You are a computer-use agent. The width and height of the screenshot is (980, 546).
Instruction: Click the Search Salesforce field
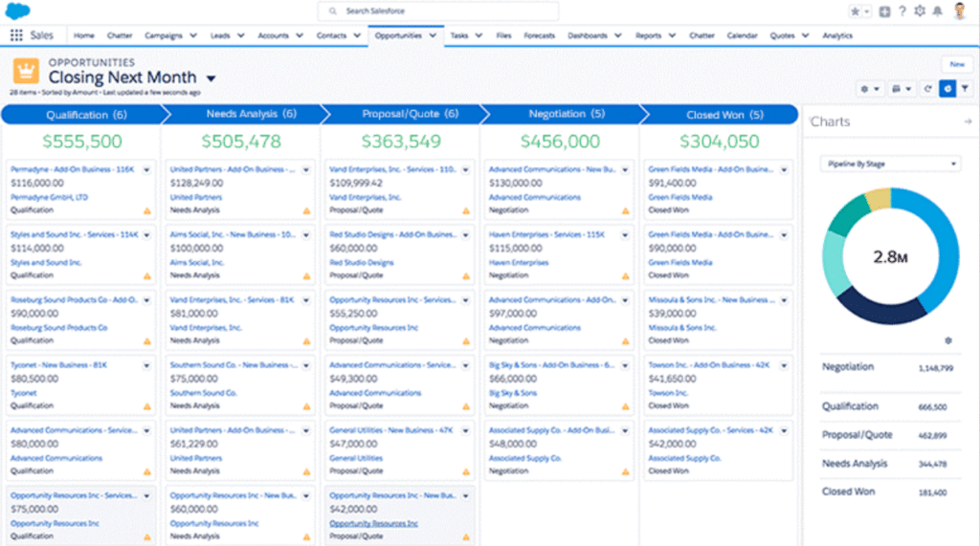[x=438, y=11]
